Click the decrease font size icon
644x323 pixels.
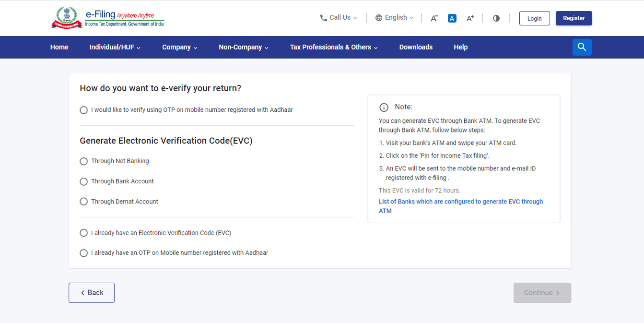click(x=434, y=18)
